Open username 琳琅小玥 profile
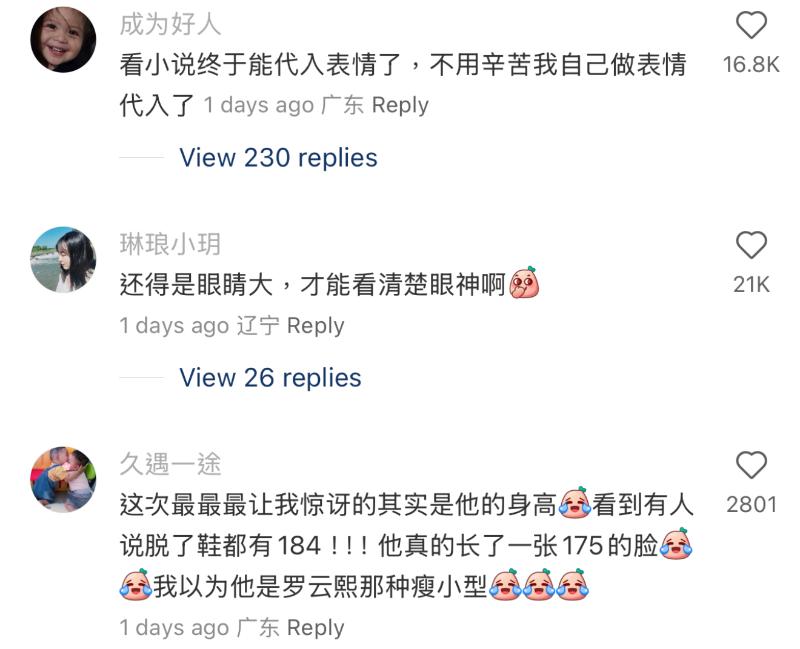The height and width of the screenshot is (649, 800). click(170, 244)
